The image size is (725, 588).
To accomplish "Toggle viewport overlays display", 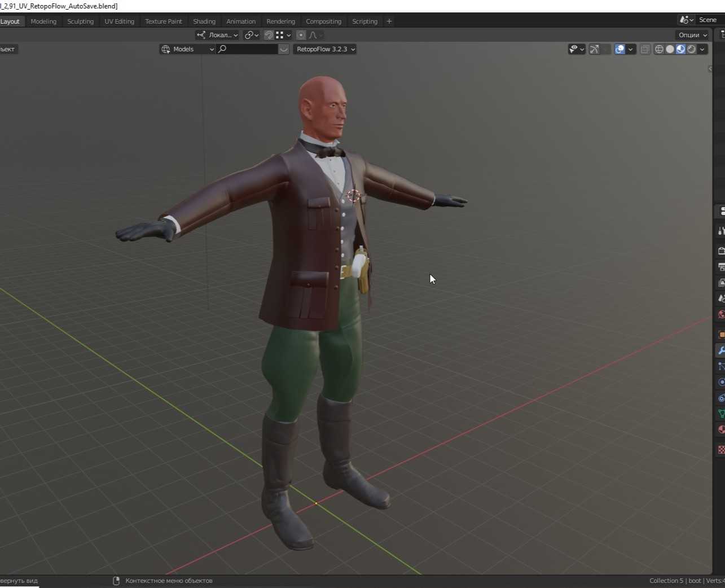I will coord(619,49).
